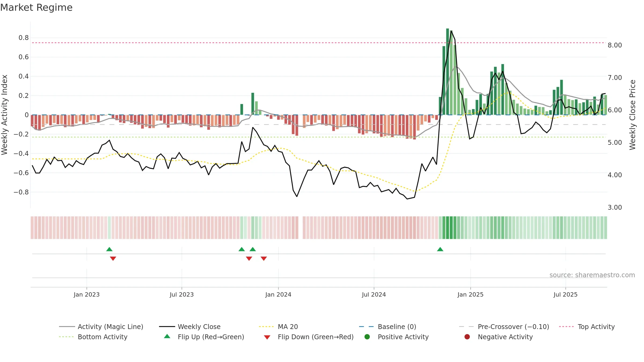Click the 3.00 price axis tick label

(615, 208)
